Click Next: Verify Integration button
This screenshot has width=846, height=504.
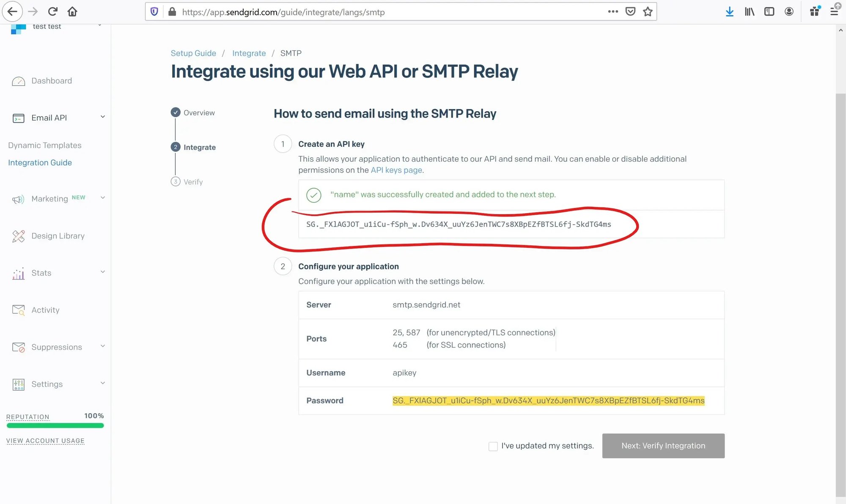pyautogui.click(x=663, y=446)
